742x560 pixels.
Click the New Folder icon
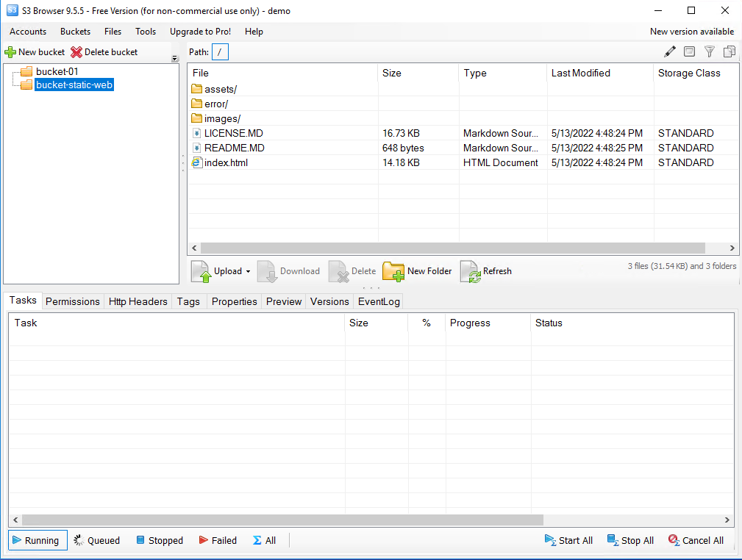pyautogui.click(x=394, y=270)
